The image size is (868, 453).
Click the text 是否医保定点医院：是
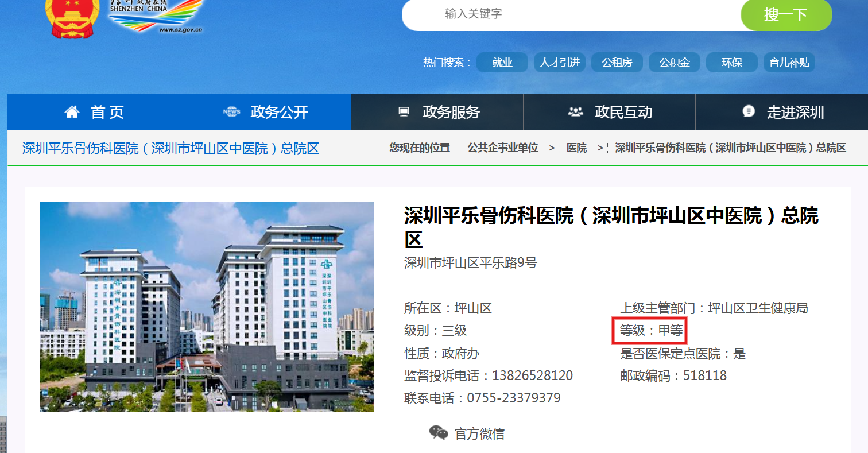coord(683,353)
